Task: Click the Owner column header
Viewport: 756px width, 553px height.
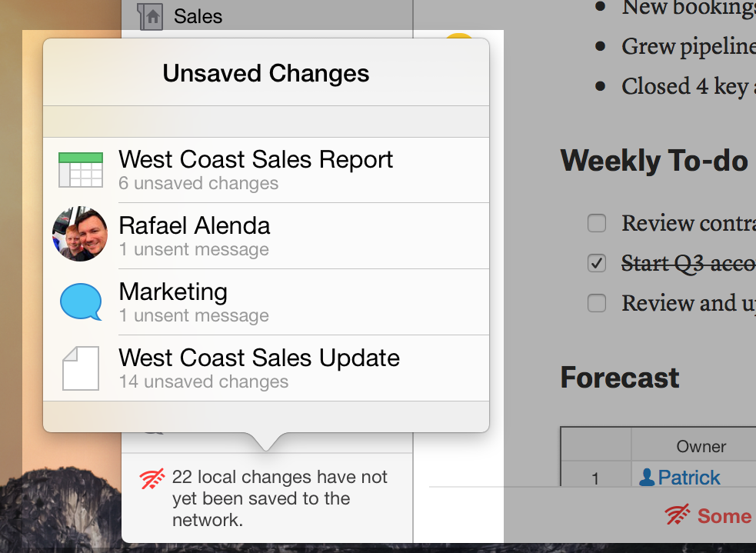Action: (x=701, y=446)
